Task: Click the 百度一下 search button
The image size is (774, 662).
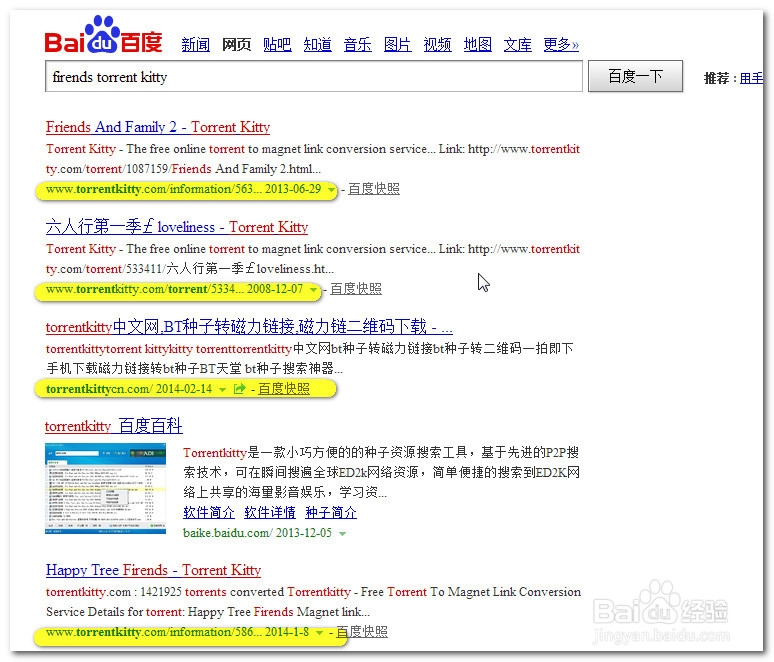Action: point(635,77)
